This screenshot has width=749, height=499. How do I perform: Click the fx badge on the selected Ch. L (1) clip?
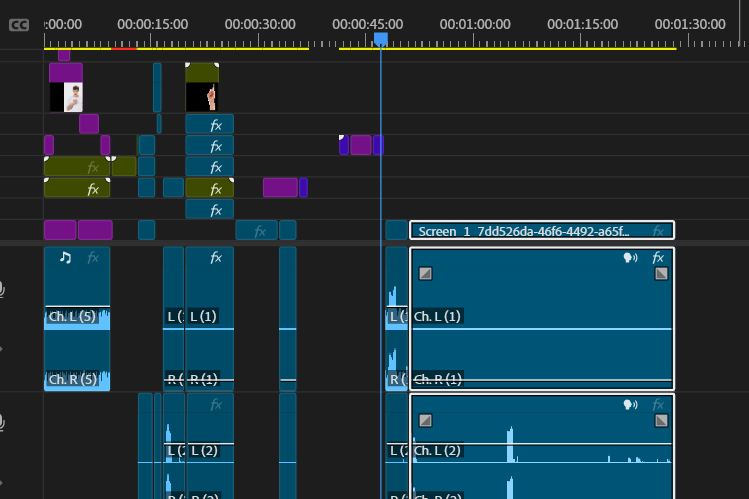click(658, 258)
